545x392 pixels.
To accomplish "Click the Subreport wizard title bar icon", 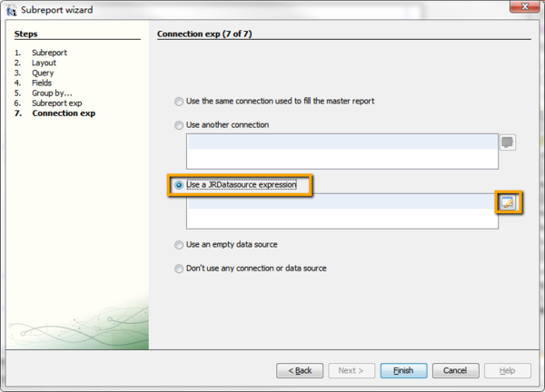I will point(11,10).
